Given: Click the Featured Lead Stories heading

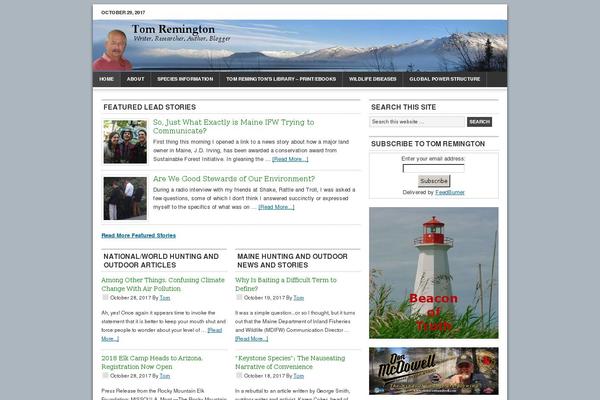Looking at the screenshot, I should pyautogui.click(x=150, y=107).
